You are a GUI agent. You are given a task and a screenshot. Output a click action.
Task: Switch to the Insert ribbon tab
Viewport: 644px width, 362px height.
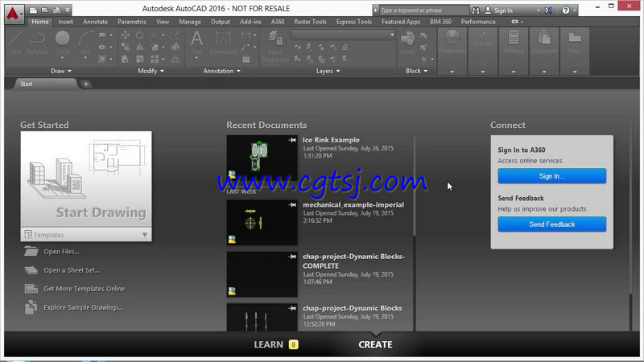tap(66, 22)
